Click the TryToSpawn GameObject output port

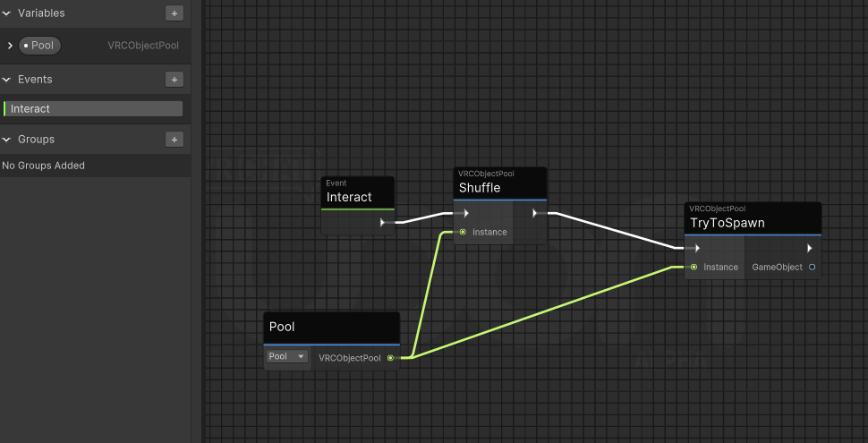pos(813,267)
